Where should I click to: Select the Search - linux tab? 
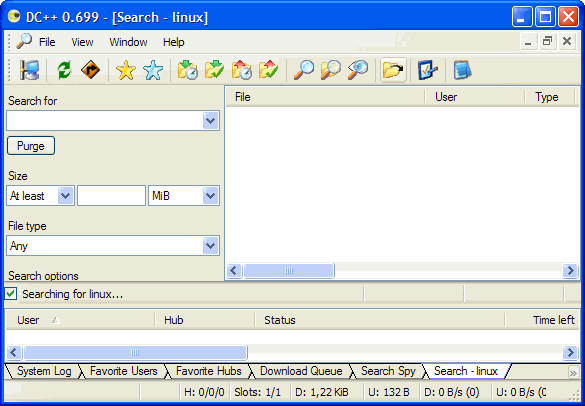(x=466, y=371)
